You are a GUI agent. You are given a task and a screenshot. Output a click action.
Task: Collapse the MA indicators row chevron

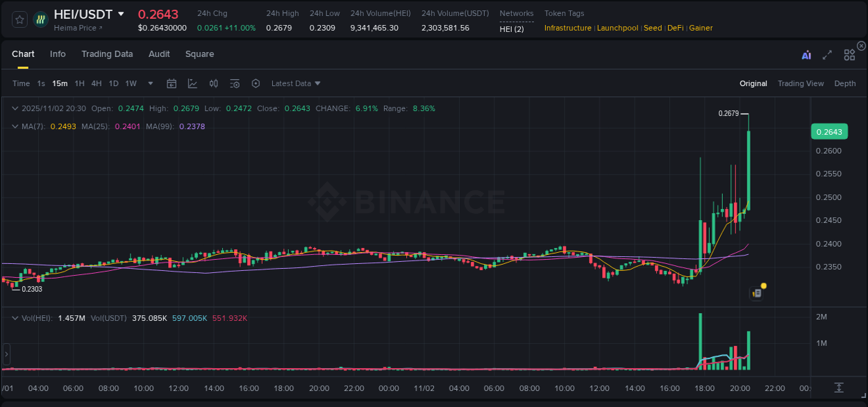pyautogui.click(x=14, y=126)
